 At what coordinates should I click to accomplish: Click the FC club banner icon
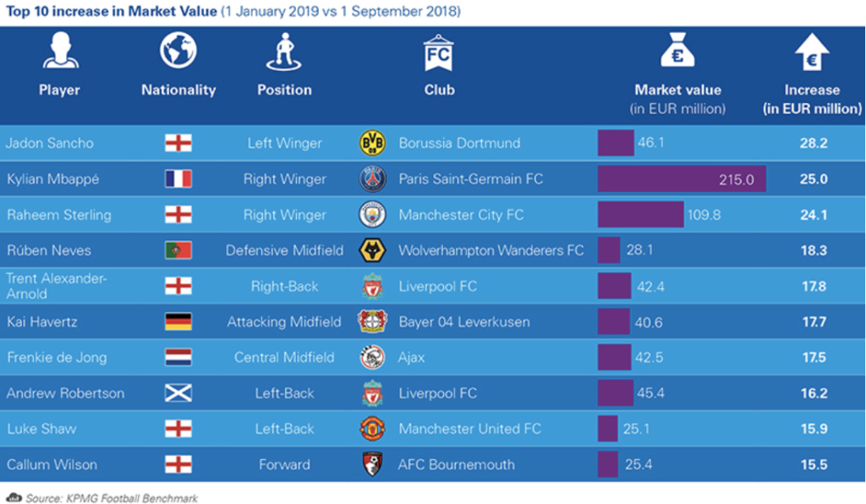(439, 53)
